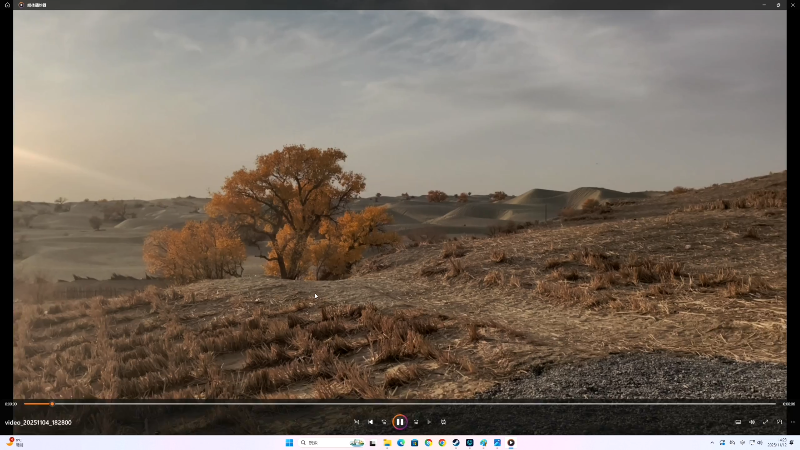Viewport: 800px width, 450px height.
Task: Open Microsoft Store from the taskbar
Action: (x=414, y=442)
